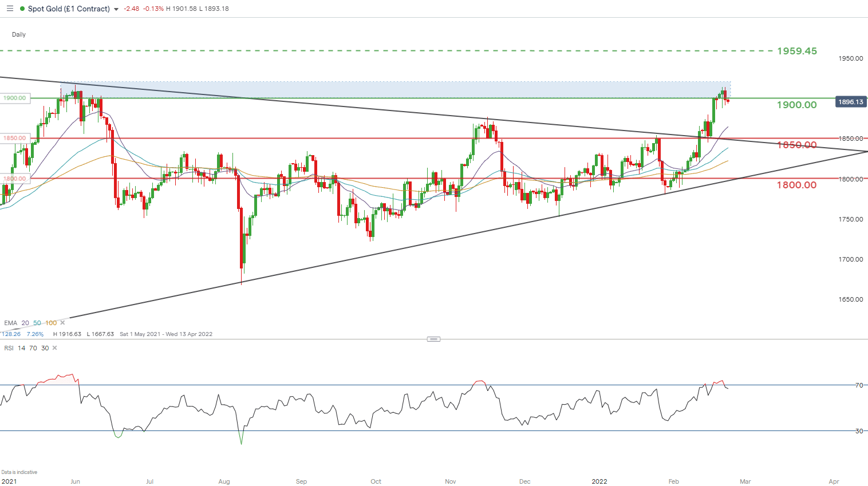Click the red 1850.00 level label
Screen dimensions: 868x486
click(797, 145)
